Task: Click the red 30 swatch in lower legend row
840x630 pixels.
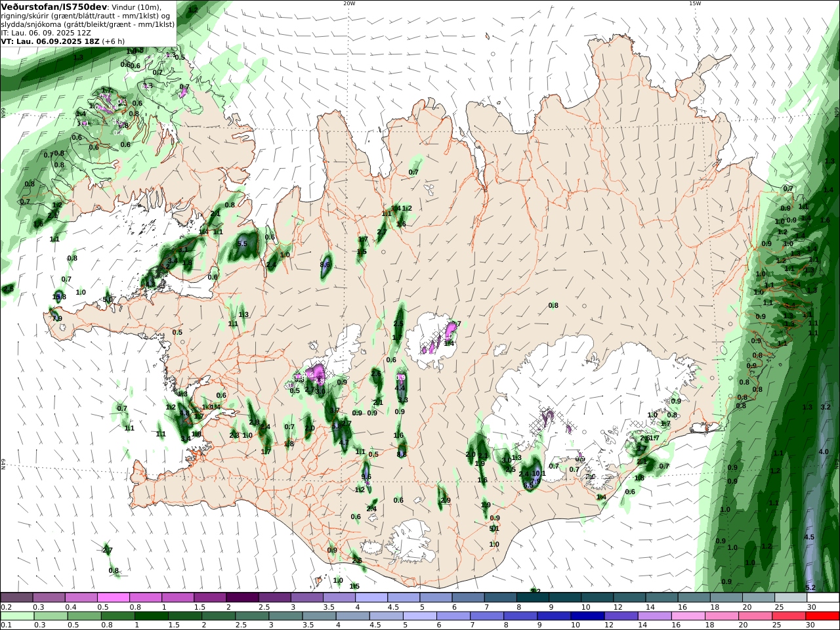Action: click(x=823, y=616)
